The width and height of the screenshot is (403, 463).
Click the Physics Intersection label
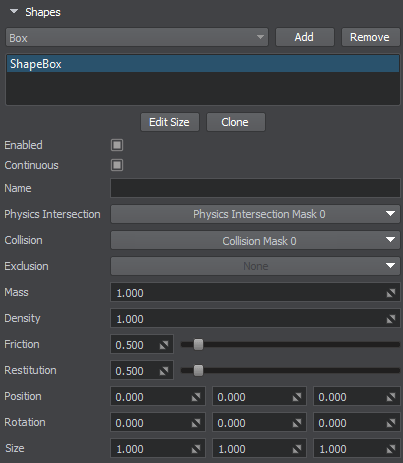[52, 214]
